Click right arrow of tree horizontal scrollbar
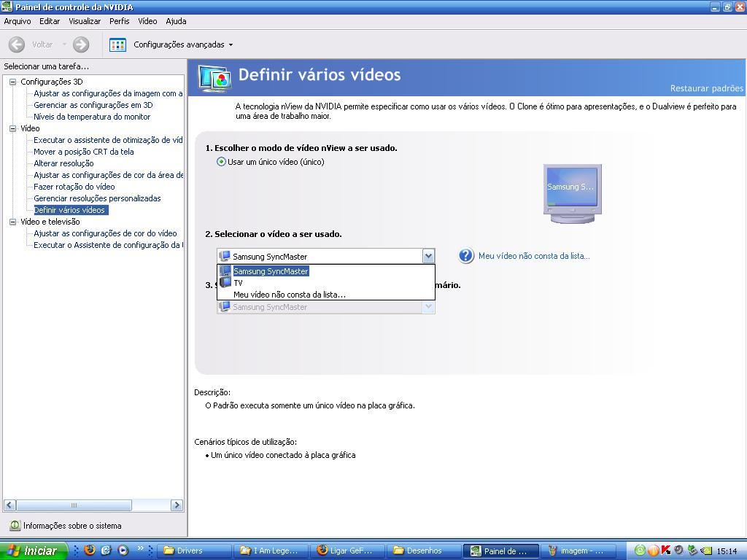Screen dimensions: 747x560 tap(177, 505)
